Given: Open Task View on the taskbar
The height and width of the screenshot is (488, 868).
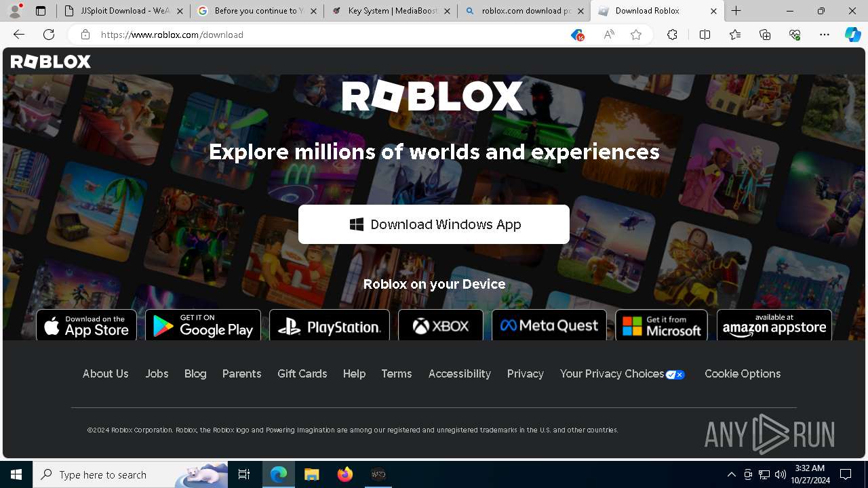Looking at the screenshot, I should [x=245, y=474].
